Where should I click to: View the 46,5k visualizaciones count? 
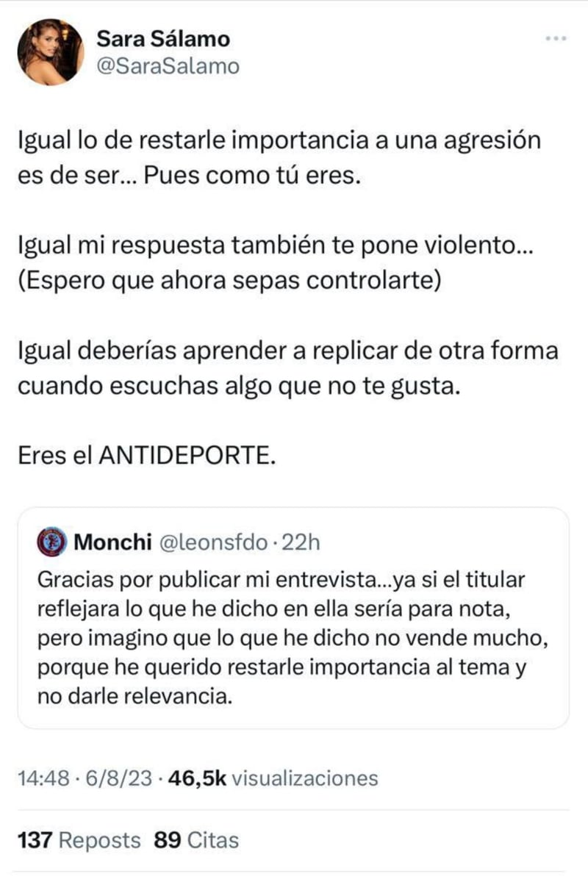(x=273, y=778)
